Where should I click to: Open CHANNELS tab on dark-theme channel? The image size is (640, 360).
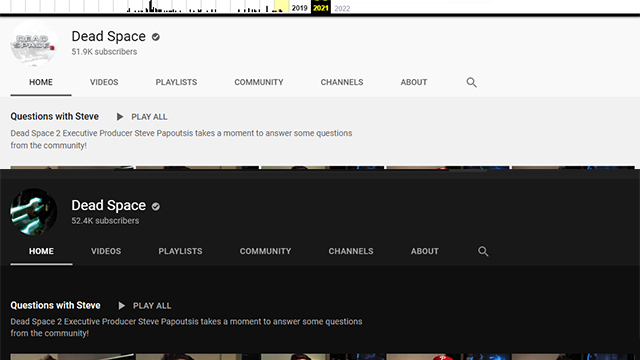(351, 251)
